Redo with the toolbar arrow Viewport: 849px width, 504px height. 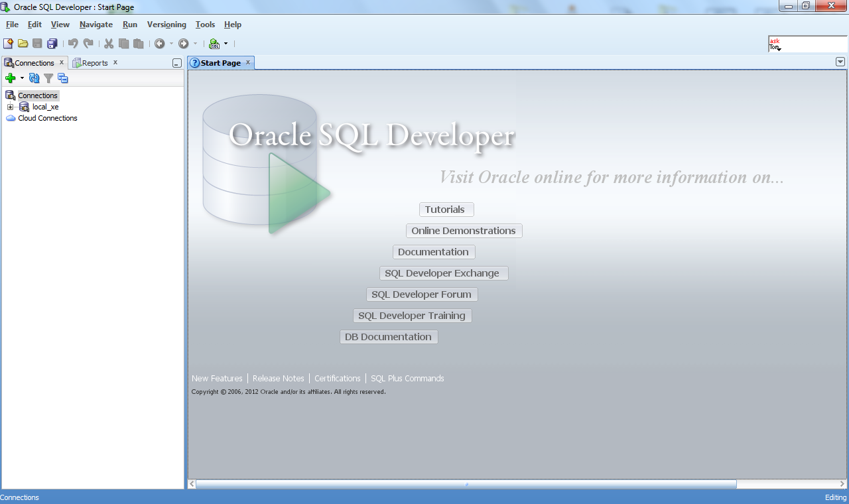(88, 44)
